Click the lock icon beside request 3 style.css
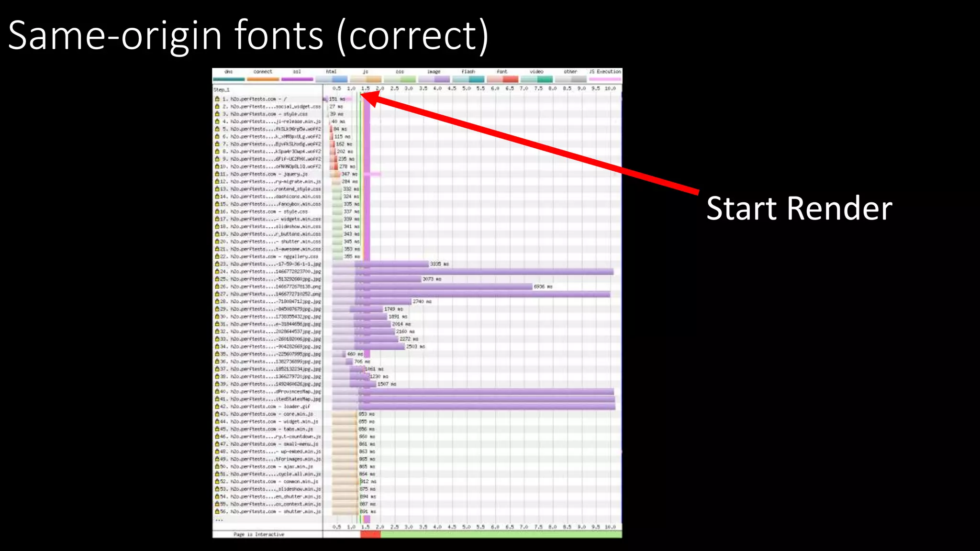This screenshot has width=980, height=551. pyautogui.click(x=217, y=114)
